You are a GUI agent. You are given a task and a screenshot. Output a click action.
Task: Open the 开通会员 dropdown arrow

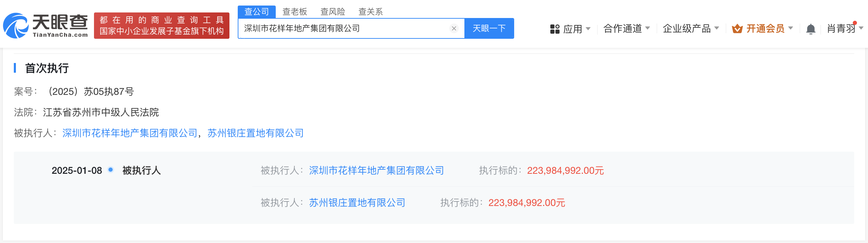(x=791, y=28)
